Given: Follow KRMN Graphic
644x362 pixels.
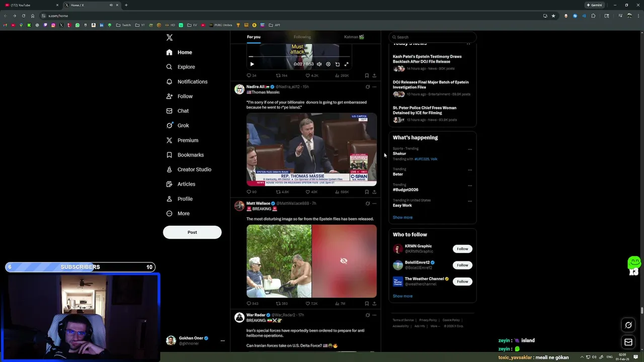Looking at the screenshot, I should pos(462,249).
